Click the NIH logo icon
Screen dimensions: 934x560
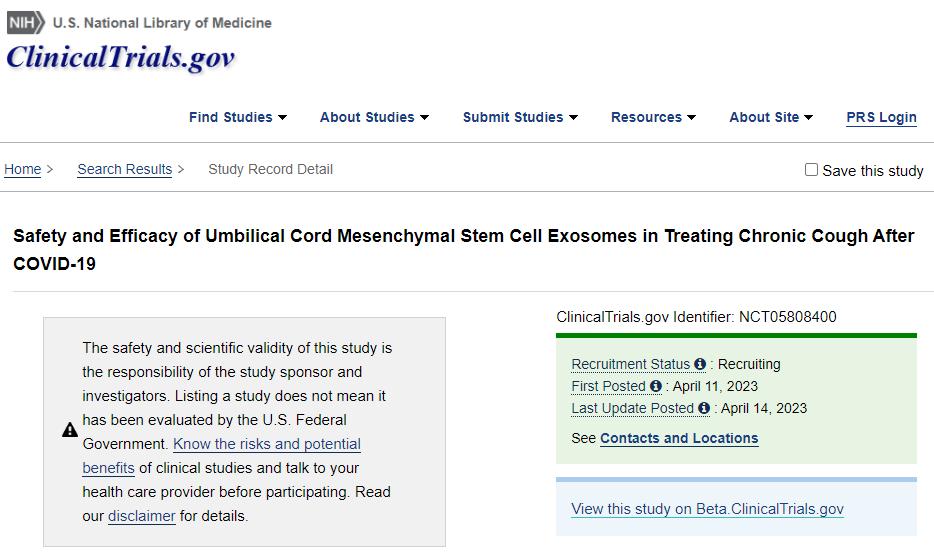pyautogui.click(x=25, y=22)
